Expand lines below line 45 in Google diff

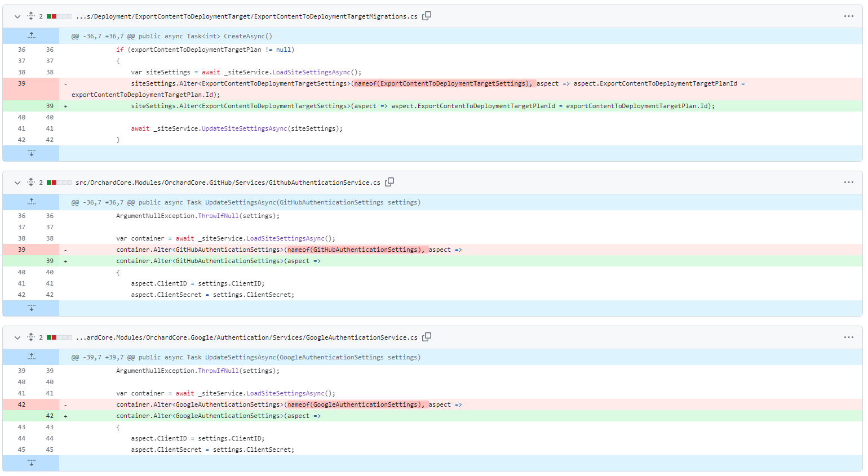point(32,463)
